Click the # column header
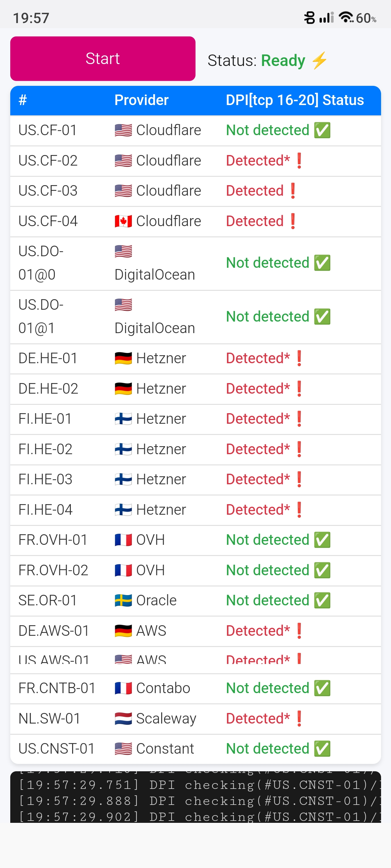The image size is (391, 868). [22, 100]
